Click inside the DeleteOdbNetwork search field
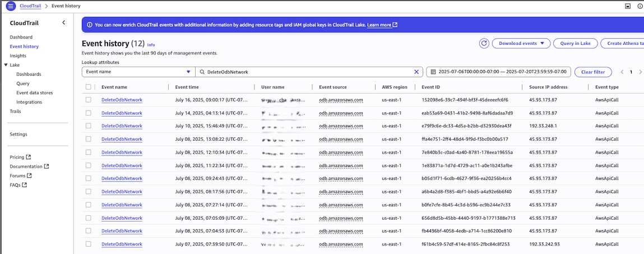 [308, 72]
